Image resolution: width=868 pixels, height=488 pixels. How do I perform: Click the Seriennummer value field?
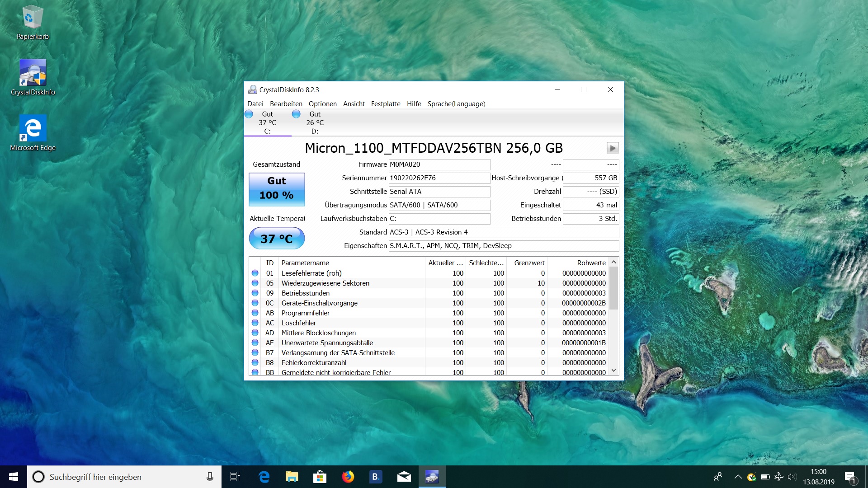pyautogui.click(x=439, y=178)
